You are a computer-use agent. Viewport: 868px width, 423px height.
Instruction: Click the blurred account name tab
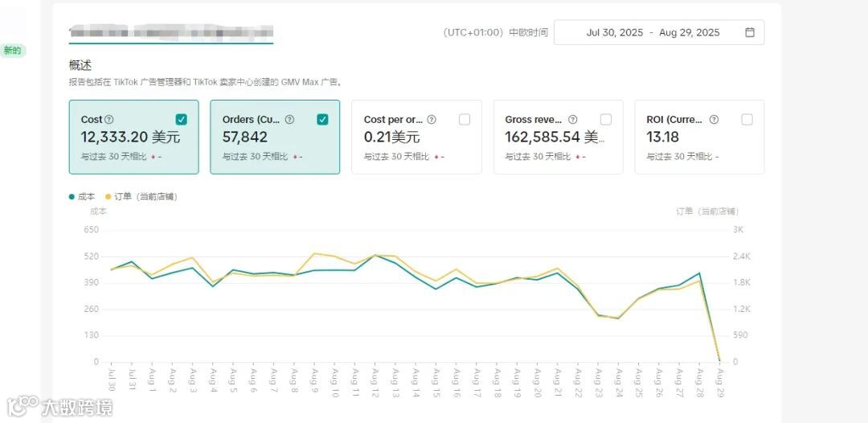coord(171,32)
